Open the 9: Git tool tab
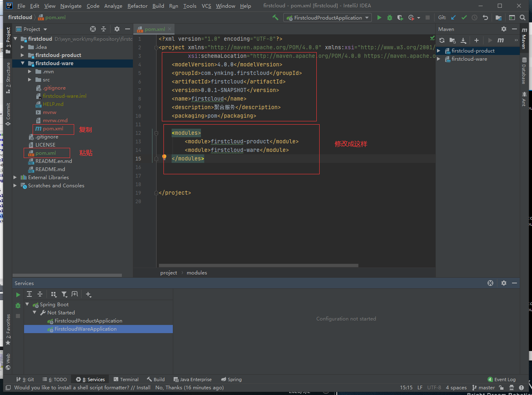Image resolution: width=532 pixels, height=395 pixels. (25, 379)
